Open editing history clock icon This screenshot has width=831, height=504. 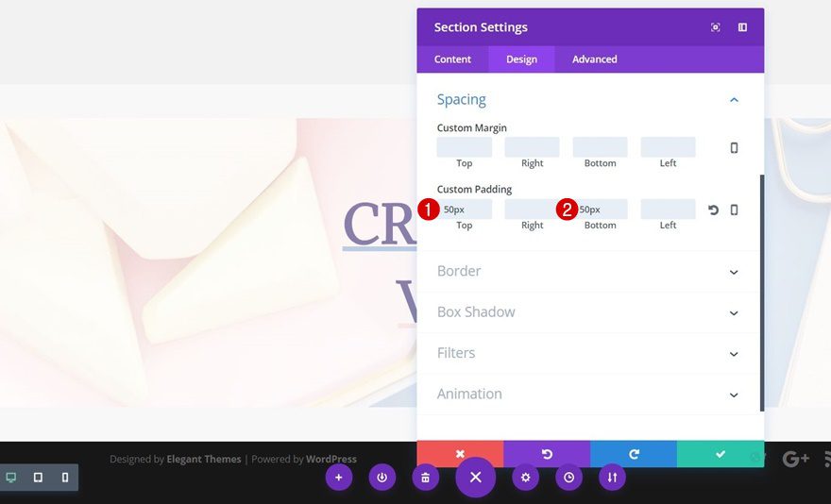tap(568, 478)
